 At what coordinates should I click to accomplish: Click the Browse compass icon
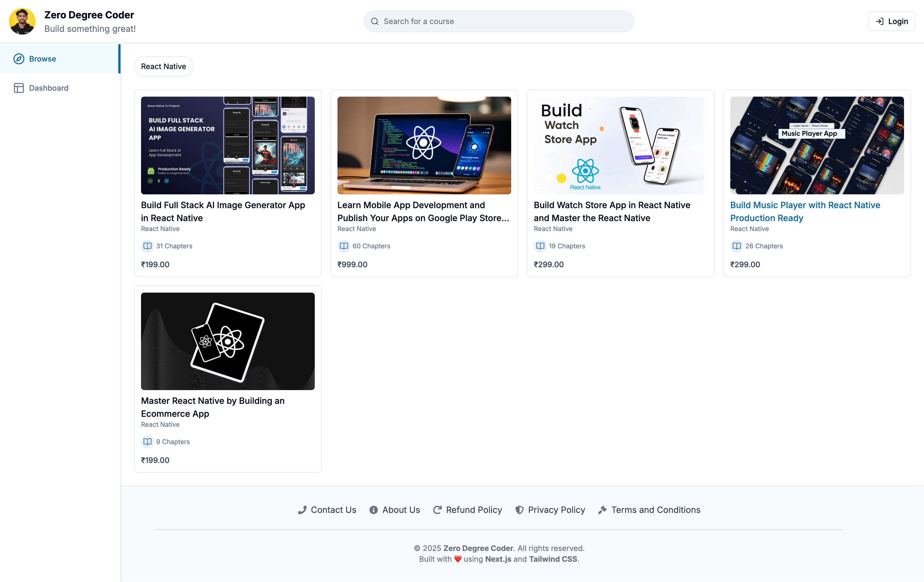coord(19,59)
